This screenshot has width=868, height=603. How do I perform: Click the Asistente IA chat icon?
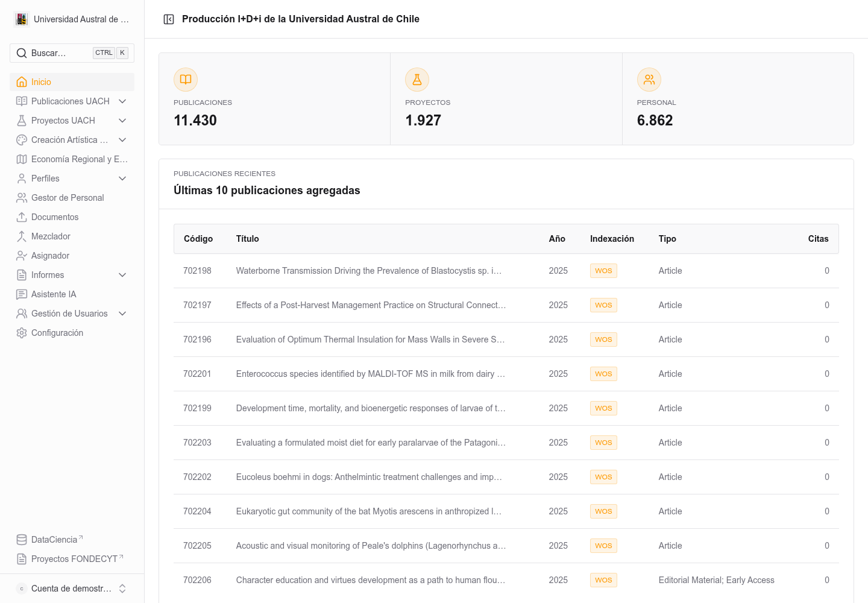point(22,294)
